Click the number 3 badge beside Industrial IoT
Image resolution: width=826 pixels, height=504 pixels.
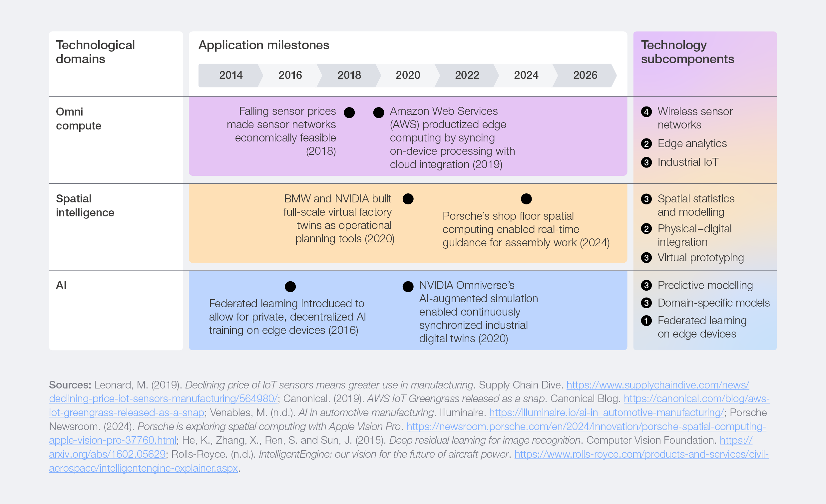646,162
